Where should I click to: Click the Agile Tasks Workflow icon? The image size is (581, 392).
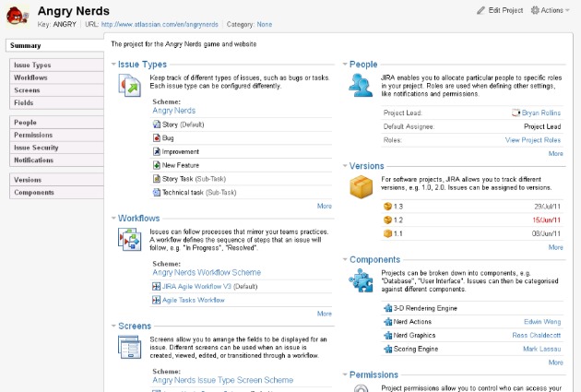157,300
